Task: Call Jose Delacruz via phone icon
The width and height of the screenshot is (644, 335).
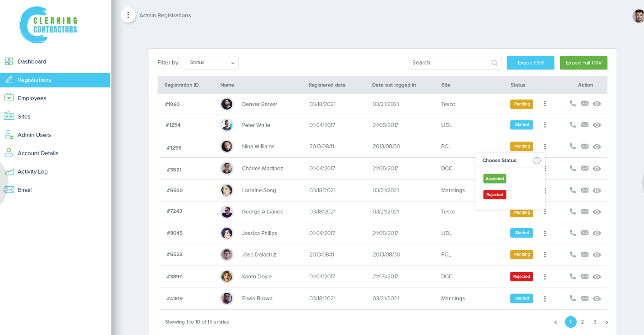Action: tap(573, 254)
